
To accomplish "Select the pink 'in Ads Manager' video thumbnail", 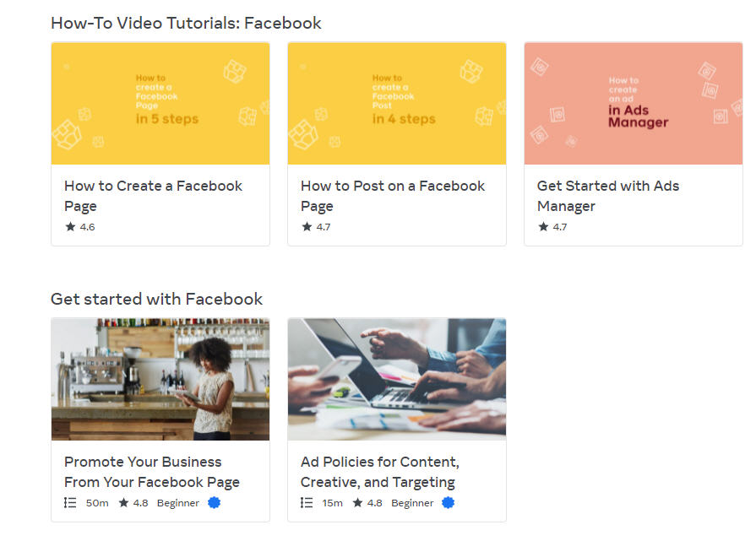I will (x=634, y=104).
